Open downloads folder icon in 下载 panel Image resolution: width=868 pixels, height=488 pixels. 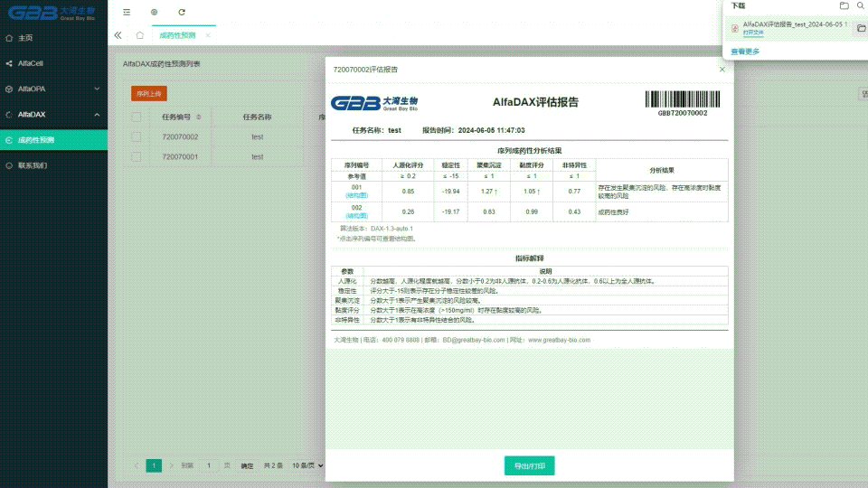pos(844,5)
